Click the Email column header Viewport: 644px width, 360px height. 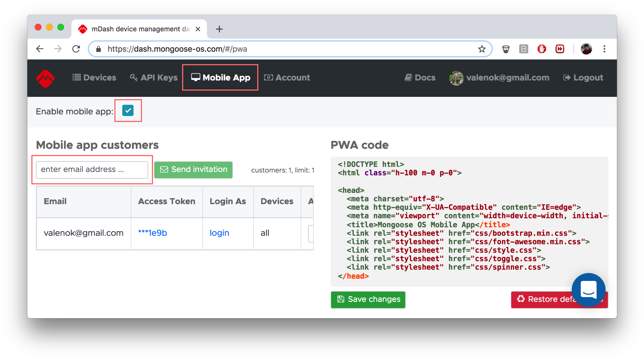point(84,202)
